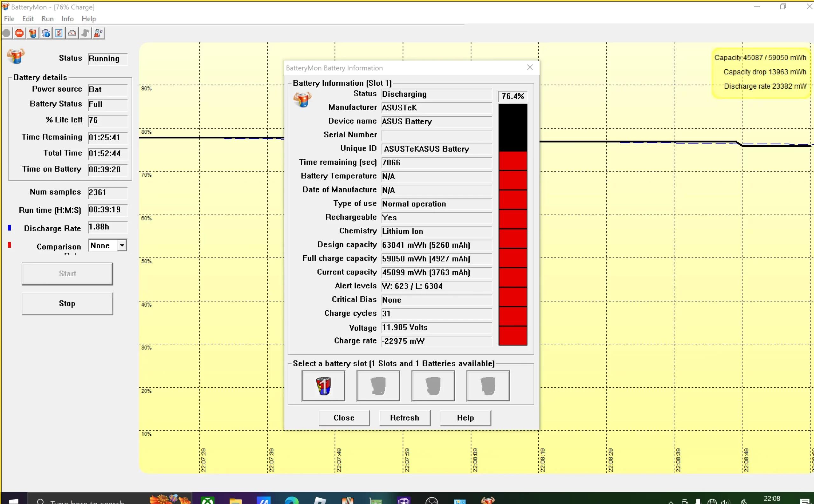The image size is (814, 504).
Task: Click the Manufacturer field ASUSTeK
Action: [x=437, y=108]
